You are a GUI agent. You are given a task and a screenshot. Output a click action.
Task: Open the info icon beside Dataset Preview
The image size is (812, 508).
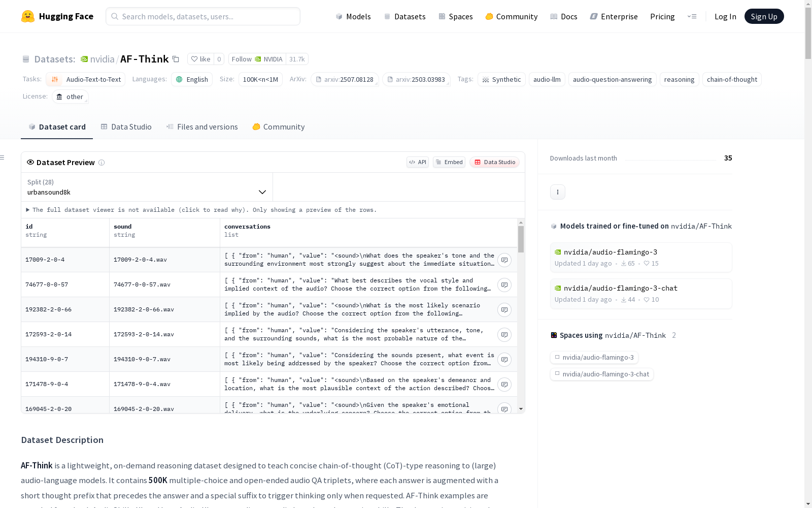coord(101,163)
